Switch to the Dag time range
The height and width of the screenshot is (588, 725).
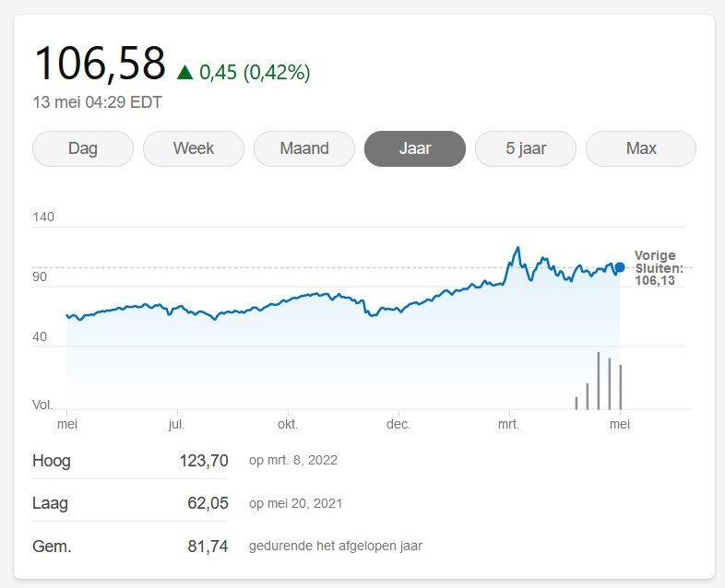coord(83,148)
